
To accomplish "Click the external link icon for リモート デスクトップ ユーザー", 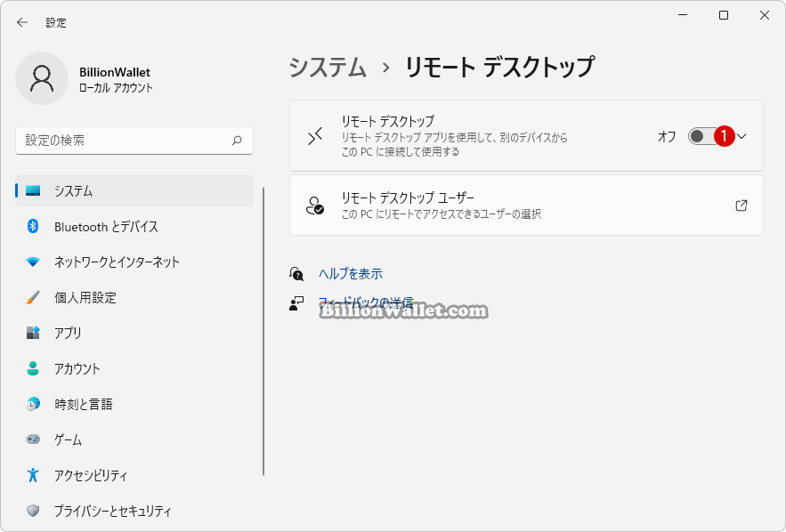I will click(x=741, y=206).
